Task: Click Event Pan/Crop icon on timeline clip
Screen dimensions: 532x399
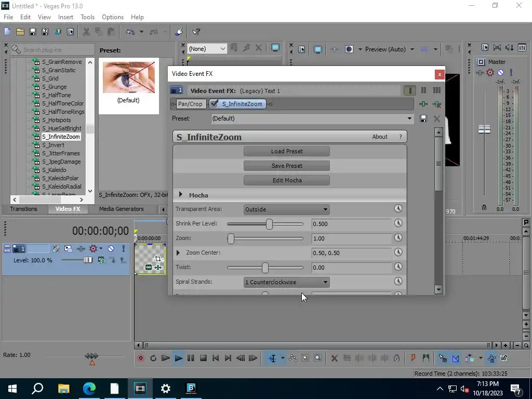Action: (x=158, y=259)
